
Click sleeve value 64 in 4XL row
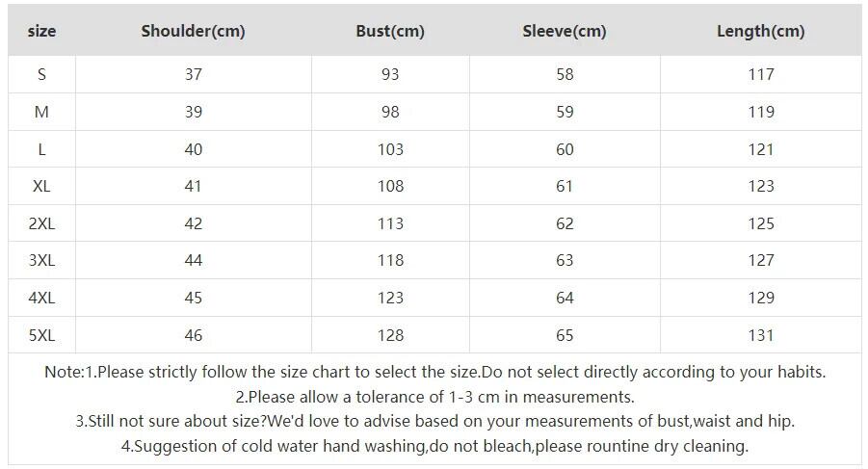point(565,298)
